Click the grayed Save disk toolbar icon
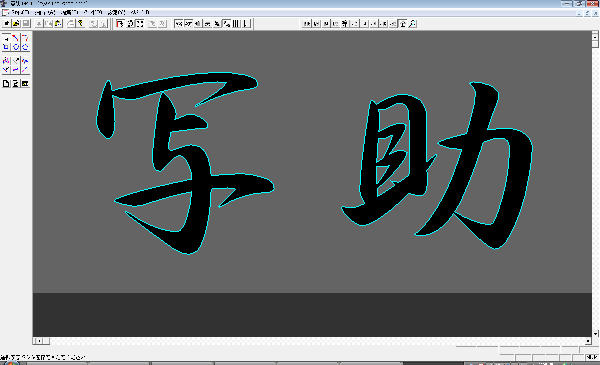Image resolution: width=600 pixels, height=365 pixels. [x=26, y=24]
